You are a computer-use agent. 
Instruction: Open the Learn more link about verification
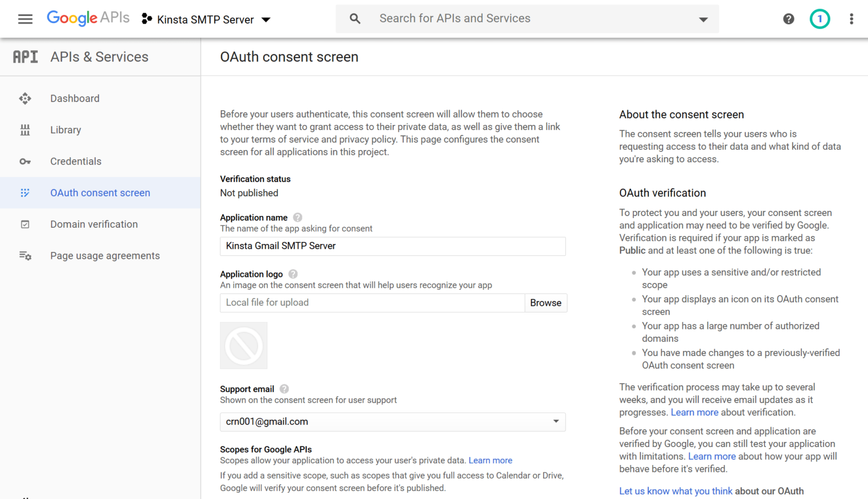[x=695, y=412]
